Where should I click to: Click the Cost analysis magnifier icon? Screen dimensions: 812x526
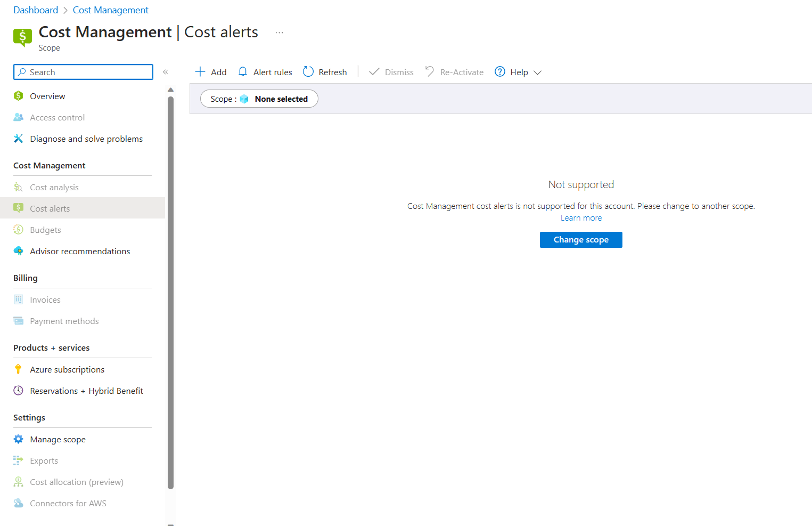pyautogui.click(x=19, y=187)
